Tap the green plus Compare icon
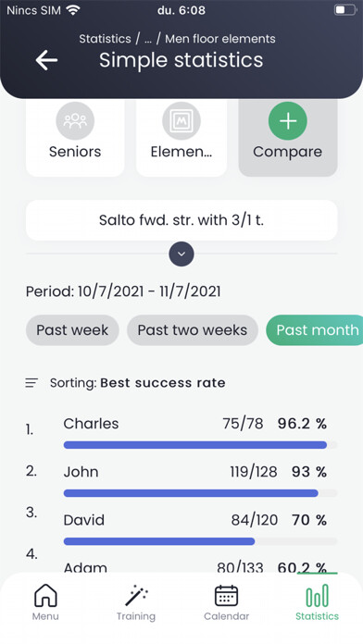The width and height of the screenshot is (363, 644). tap(288, 120)
